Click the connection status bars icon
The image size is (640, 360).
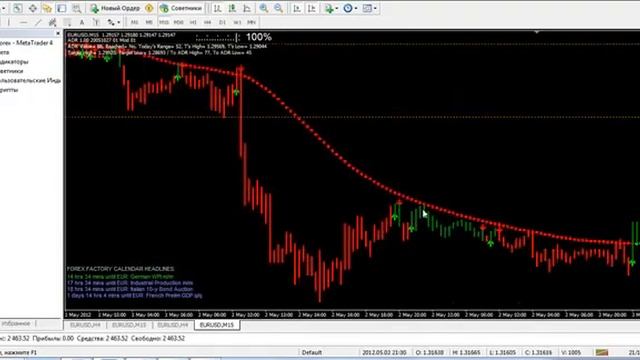[x=602, y=352]
